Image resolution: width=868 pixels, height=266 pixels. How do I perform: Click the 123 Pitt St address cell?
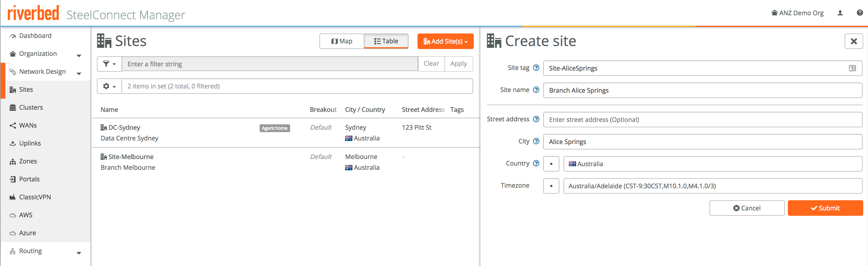tap(416, 127)
